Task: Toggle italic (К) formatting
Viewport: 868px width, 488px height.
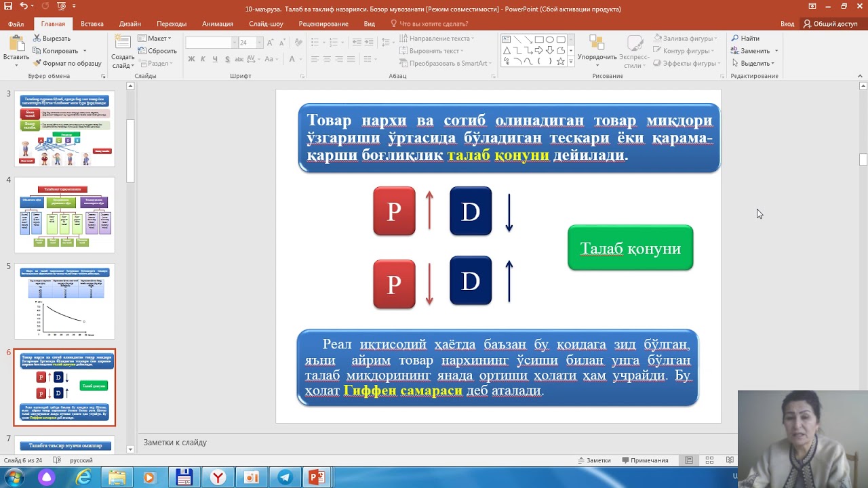Action: coord(203,59)
